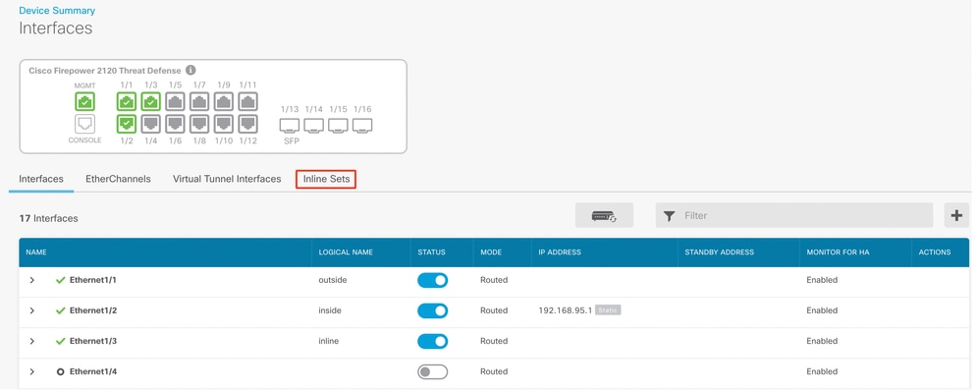Click the 'Ethernet1/3' name text
Image resolution: width=980 pixels, height=392 pixels.
93,341
